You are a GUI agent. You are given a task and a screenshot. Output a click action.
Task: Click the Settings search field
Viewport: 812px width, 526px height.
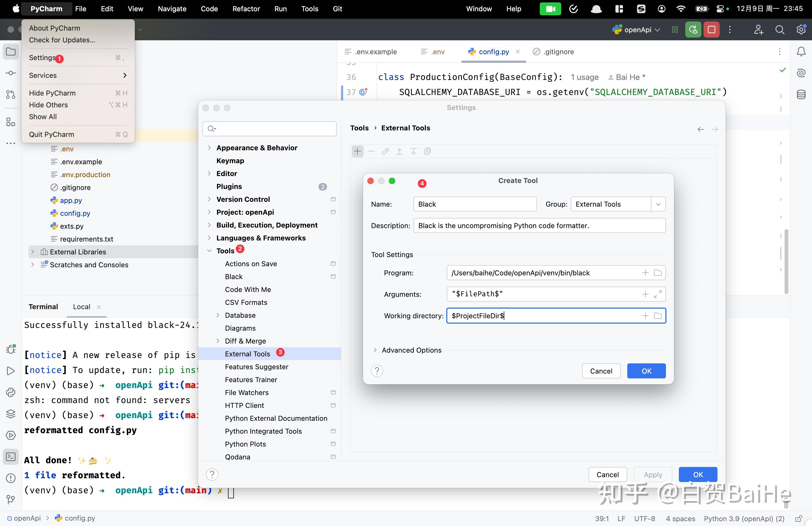pyautogui.click(x=269, y=129)
